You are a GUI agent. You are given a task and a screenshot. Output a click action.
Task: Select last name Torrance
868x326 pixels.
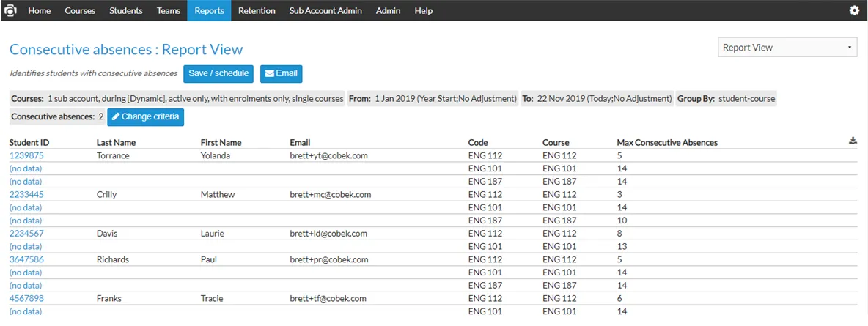113,155
